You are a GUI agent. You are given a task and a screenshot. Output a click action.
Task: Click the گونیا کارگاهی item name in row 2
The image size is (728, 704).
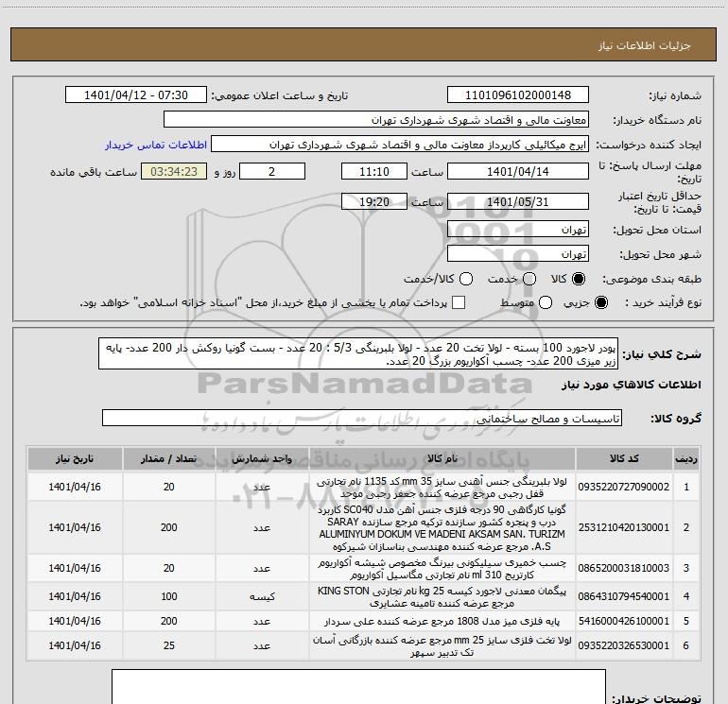[442, 527]
